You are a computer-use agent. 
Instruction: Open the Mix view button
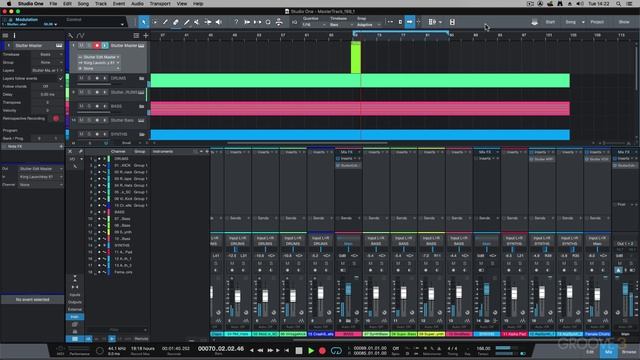click(x=609, y=351)
